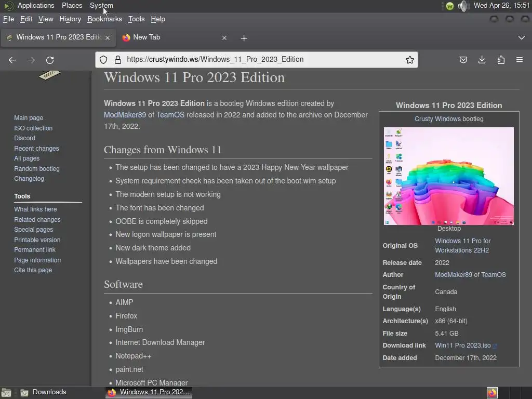Open the desktop screenshot thumbnail in infobox
532x399 pixels.
click(x=448, y=176)
